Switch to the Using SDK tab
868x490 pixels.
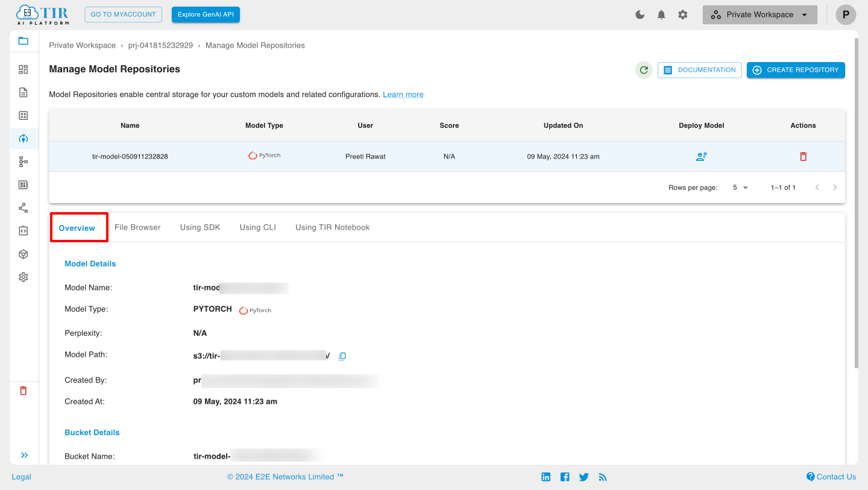pyautogui.click(x=200, y=227)
